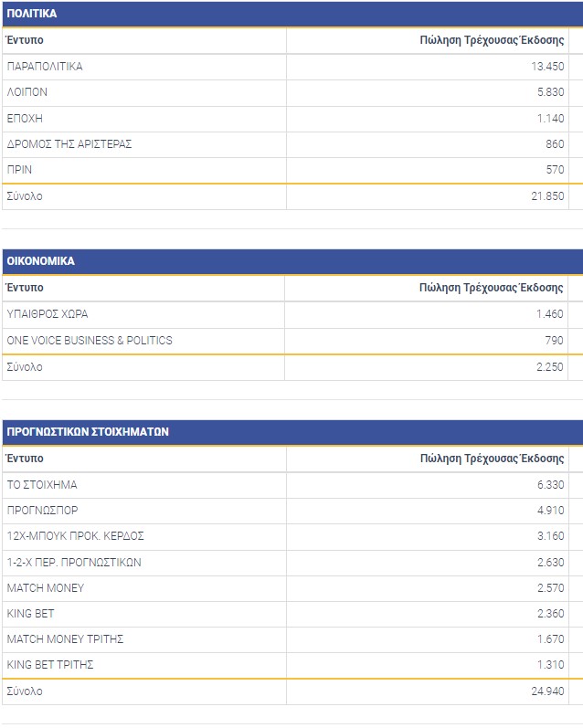Select ΔΡΟΜΟΣ ΤΗΣ ΑΡΙΣΤΕΡΑΣ row
The image size is (583, 728).
(x=69, y=144)
